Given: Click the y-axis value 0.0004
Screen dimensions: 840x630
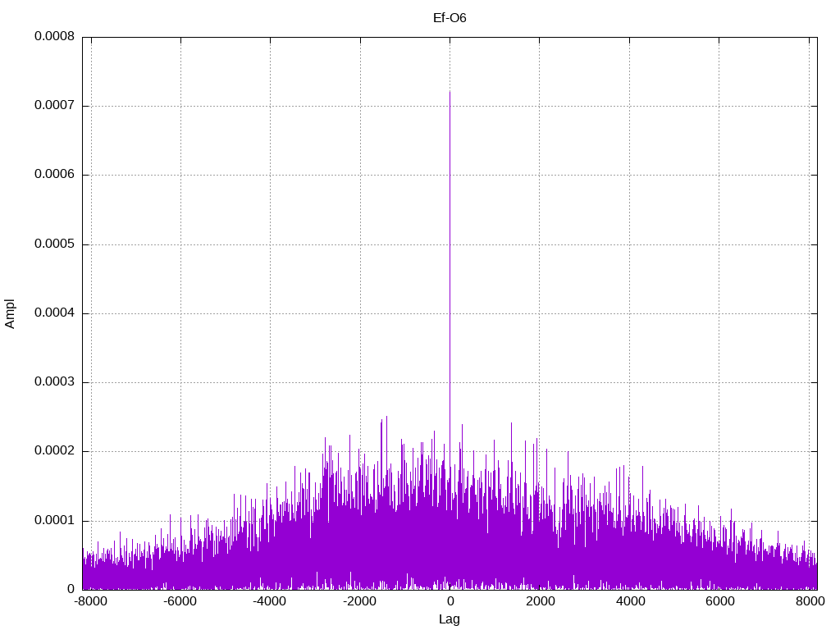Looking at the screenshot, I should pyautogui.click(x=55, y=313).
